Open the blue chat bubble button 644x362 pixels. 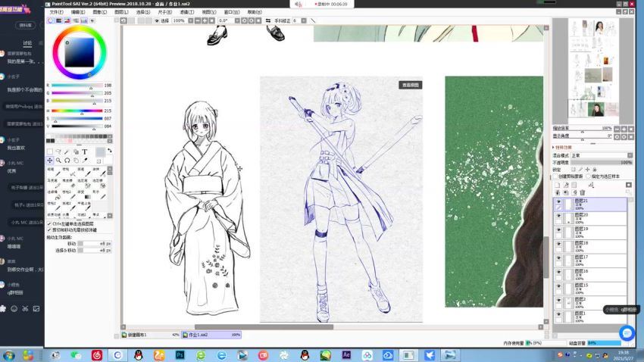pos(627,333)
